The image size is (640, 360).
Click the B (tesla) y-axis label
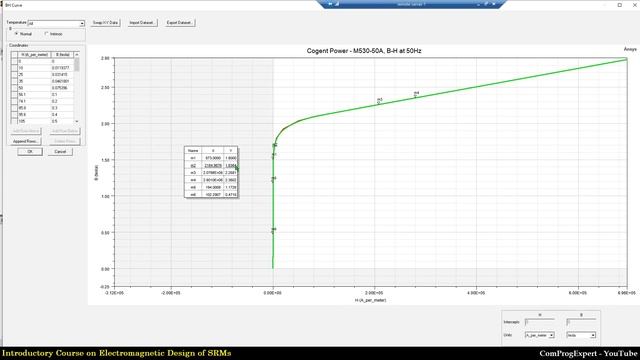pos(96,173)
